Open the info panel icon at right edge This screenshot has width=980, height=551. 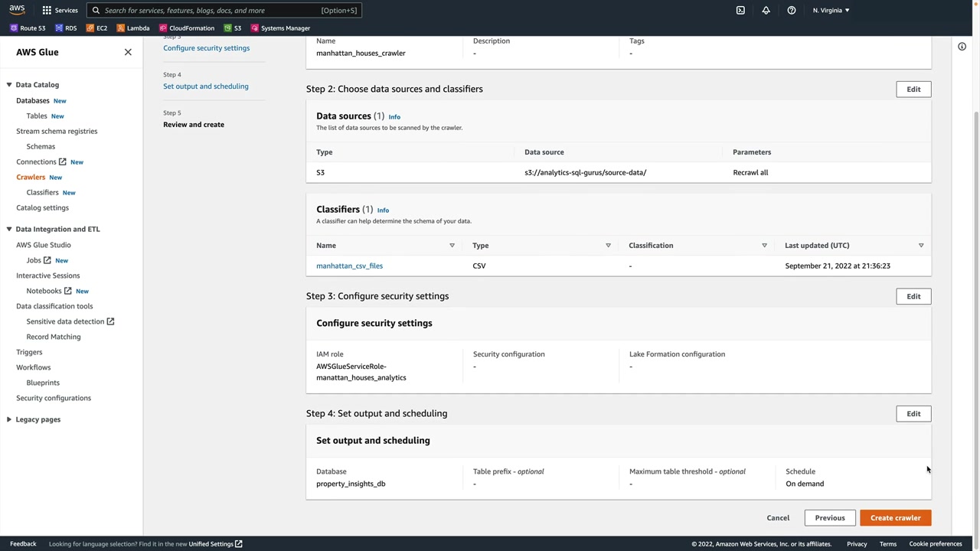962,47
